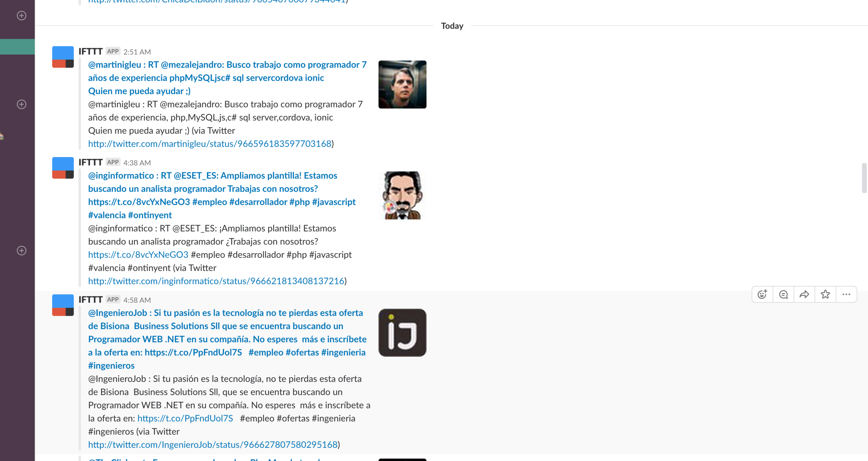
Task: Open IFTTT avatar on 2:51 AM message
Action: [63, 57]
